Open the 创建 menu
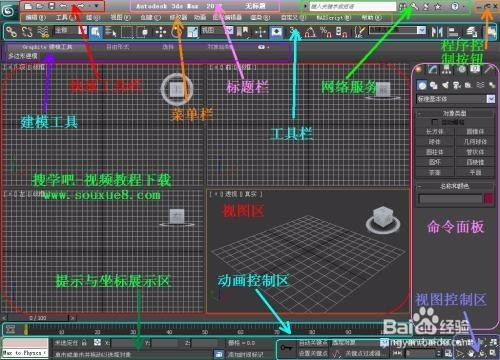Image resolution: width=500 pixels, height=360 pixels. coord(150,17)
